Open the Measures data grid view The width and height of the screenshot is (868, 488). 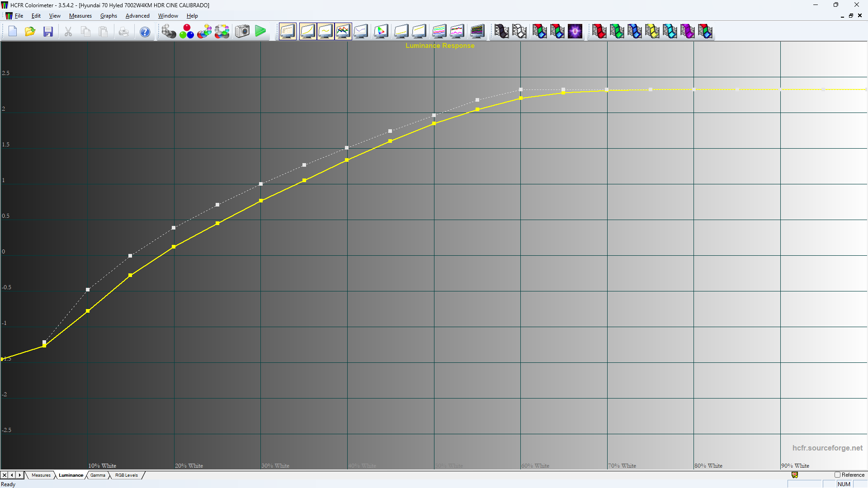pyautogui.click(x=288, y=31)
